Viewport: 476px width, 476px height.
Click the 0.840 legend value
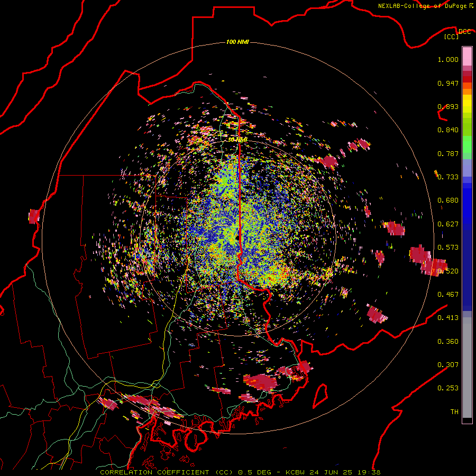[448, 130]
